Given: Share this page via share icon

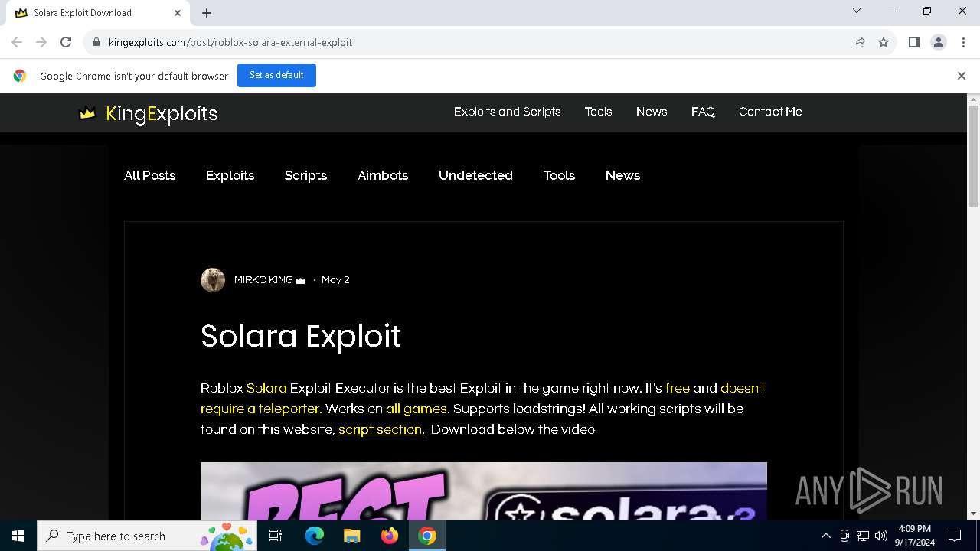Looking at the screenshot, I should (859, 42).
